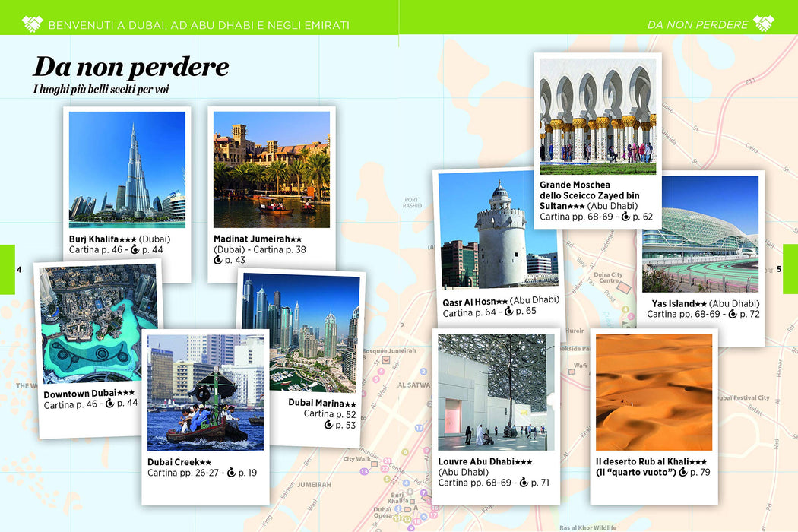Open the Madinat Jumeirah photo with palm trees
798x532 pixels.
tap(272, 169)
